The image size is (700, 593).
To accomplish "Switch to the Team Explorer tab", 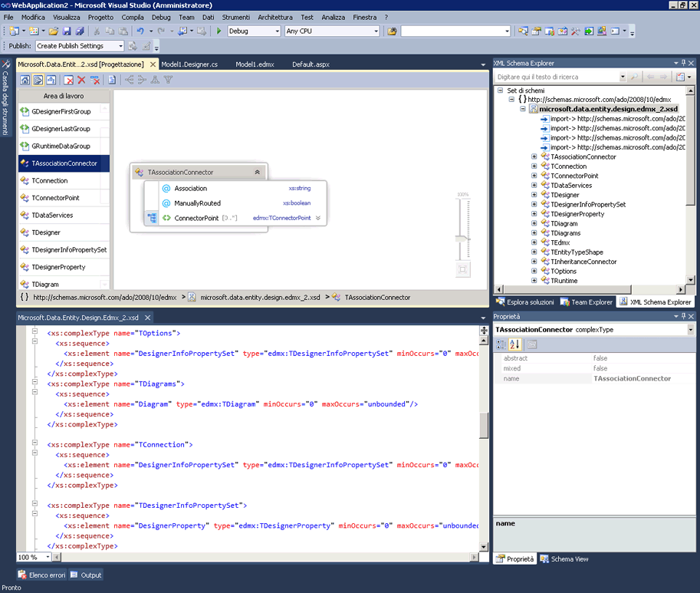I will 587,302.
